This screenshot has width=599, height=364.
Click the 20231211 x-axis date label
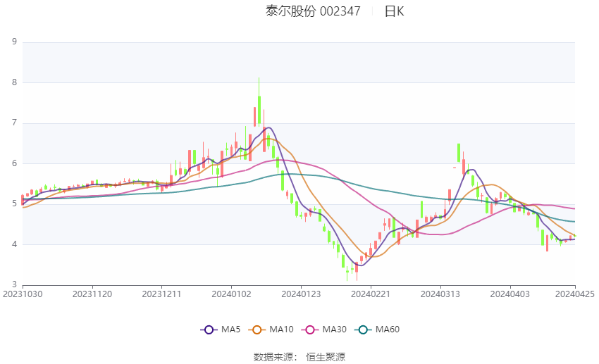(x=161, y=294)
